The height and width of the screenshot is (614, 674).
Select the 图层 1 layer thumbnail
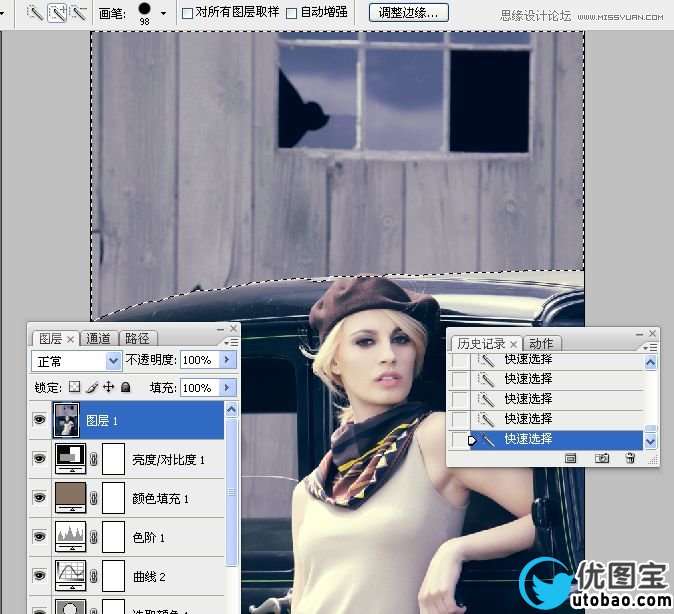point(66,420)
